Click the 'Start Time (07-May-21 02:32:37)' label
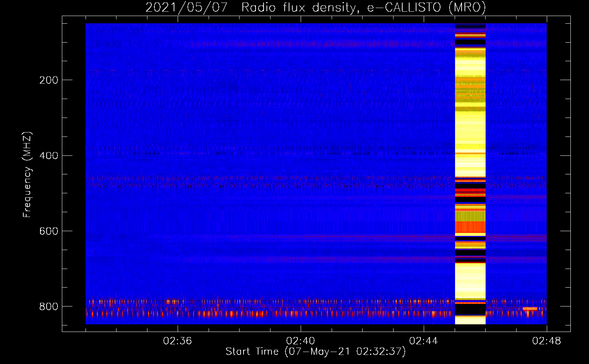The height and width of the screenshot is (364, 589). (316, 352)
